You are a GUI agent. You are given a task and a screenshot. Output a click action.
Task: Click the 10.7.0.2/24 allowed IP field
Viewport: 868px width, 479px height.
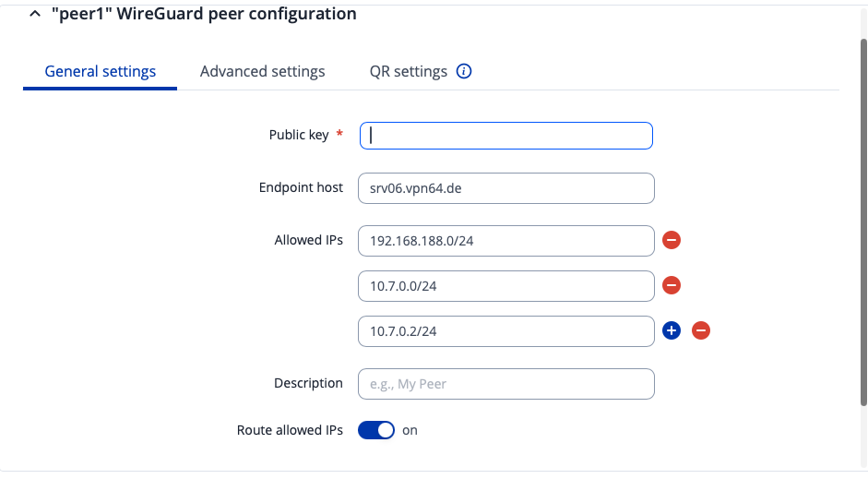click(x=505, y=330)
